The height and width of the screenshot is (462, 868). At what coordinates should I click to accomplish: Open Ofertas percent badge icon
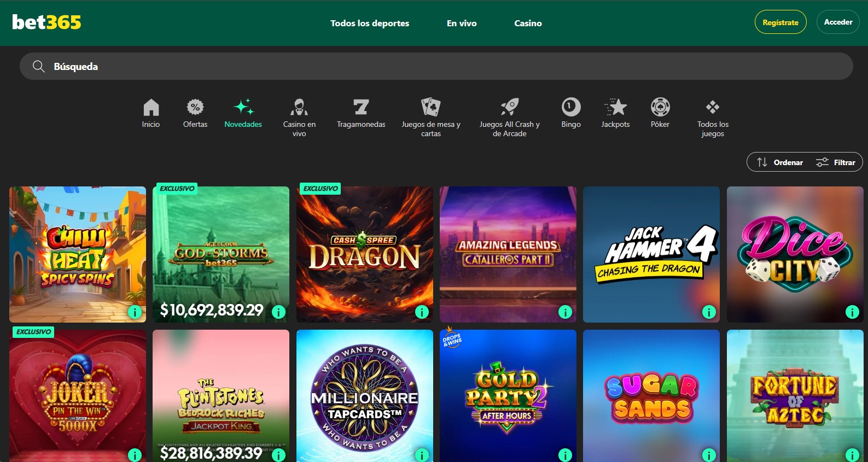tap(195, 107)
